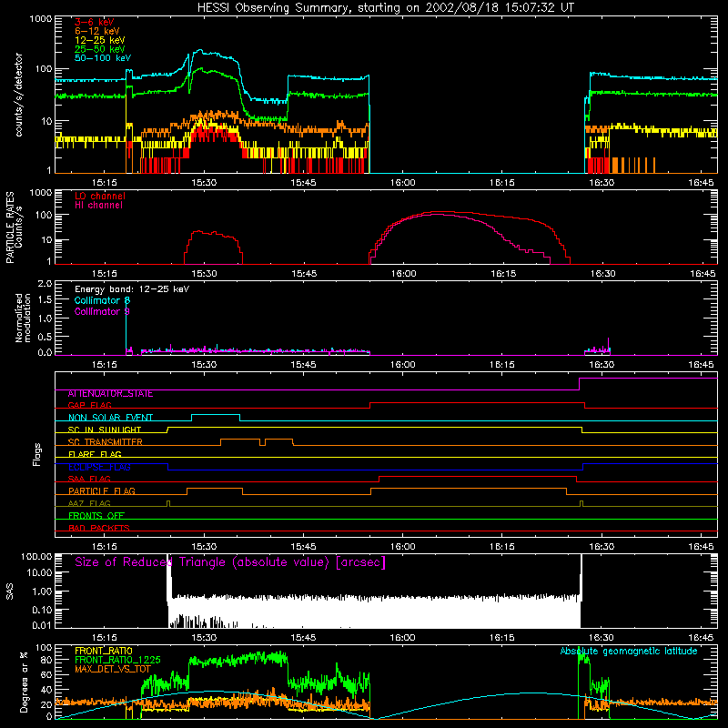The width and height of the screenshot is (728, 728).
Task: Select the Collimator 9 legend label
Action: click(102, 311)
